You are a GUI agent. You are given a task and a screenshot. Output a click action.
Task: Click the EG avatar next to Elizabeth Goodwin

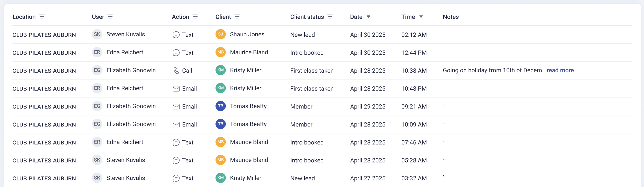click(x=97, y=70)
